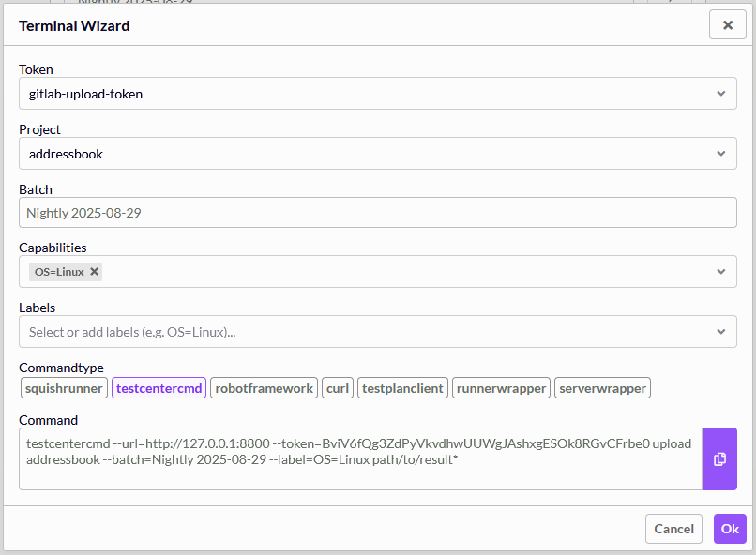The height and width of the screenshot is (555, 756).
Task: Copy the command to clipboard
Action: pyautogui.click(x=719, y=458)
